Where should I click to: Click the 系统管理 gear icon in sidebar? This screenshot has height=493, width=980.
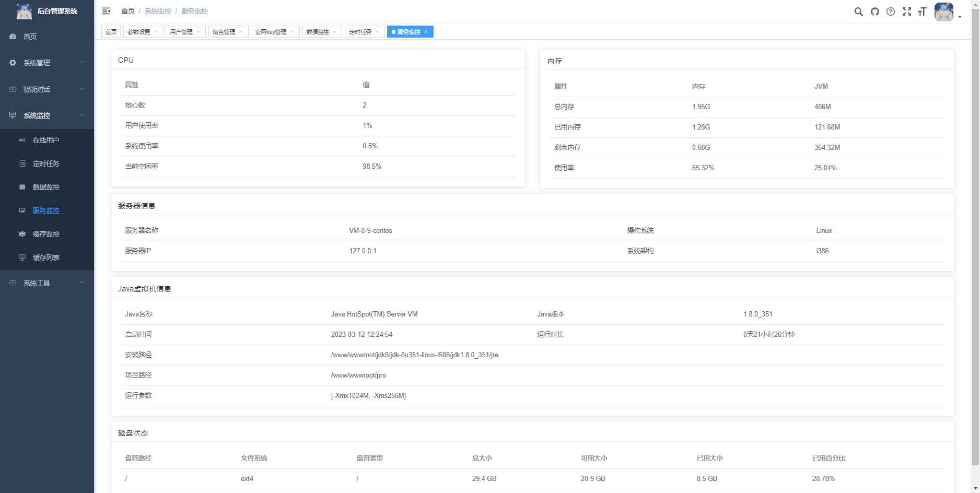pyautogui.click(x=13, y=63)
